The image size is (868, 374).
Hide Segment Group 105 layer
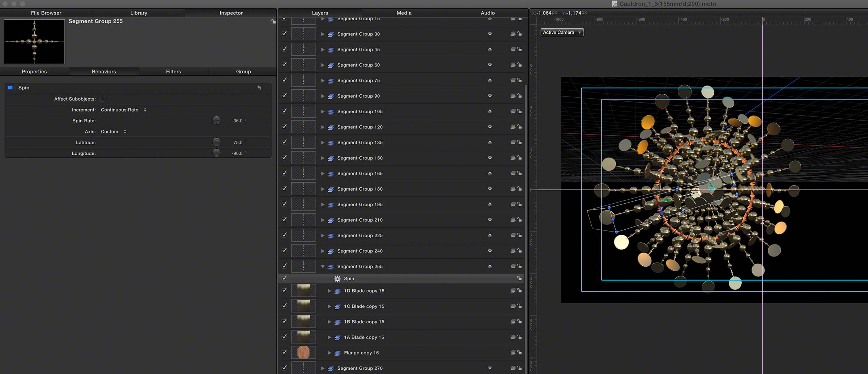(284, 111)
